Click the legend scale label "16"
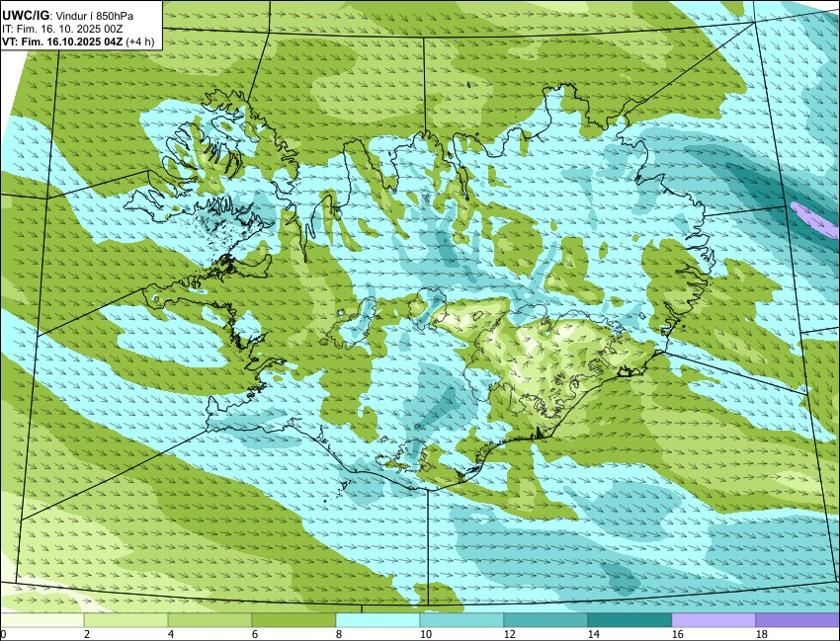 point(678,634)
